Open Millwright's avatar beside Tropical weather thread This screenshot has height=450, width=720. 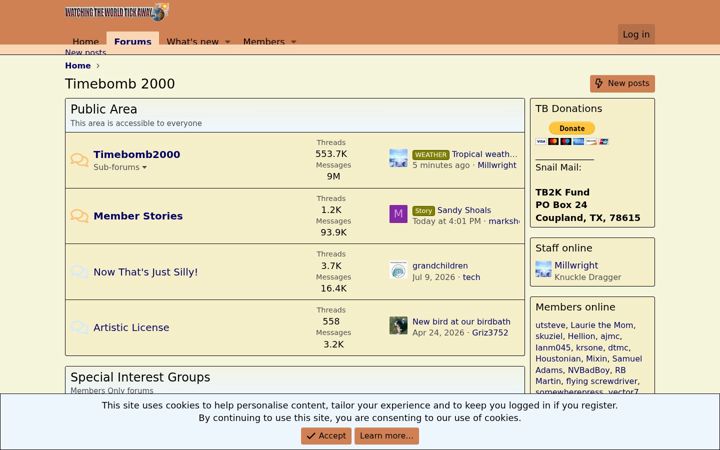[398, 158]
